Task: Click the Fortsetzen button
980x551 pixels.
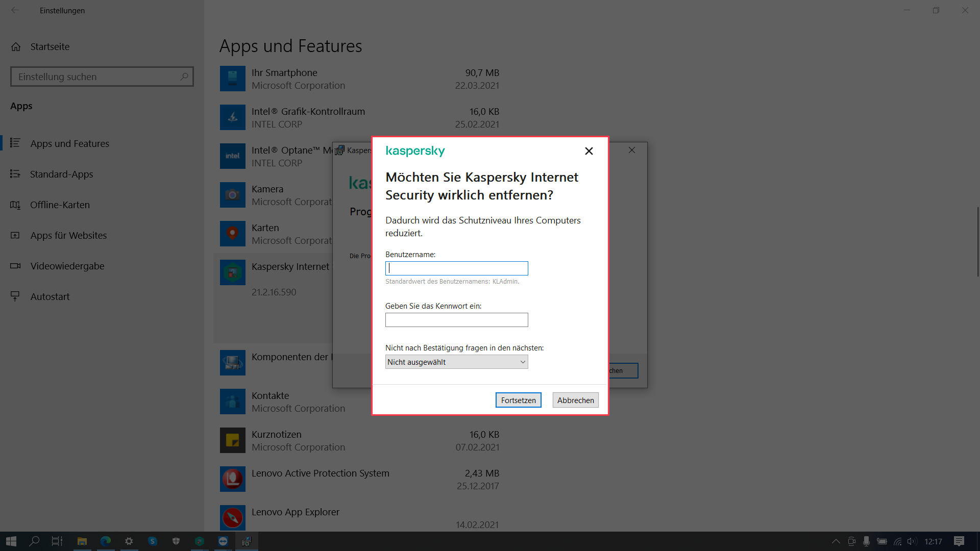Action: point(518,400)
